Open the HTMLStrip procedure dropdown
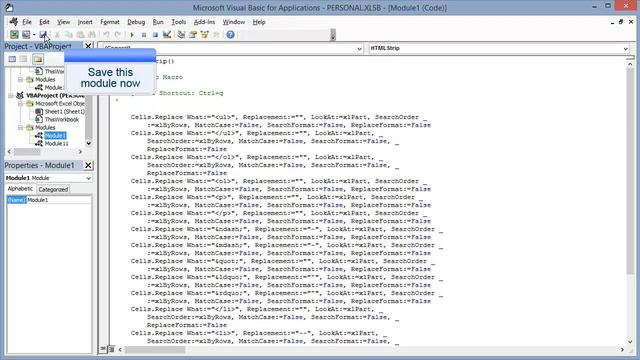The image size is (640, 360). pos(625,49)
